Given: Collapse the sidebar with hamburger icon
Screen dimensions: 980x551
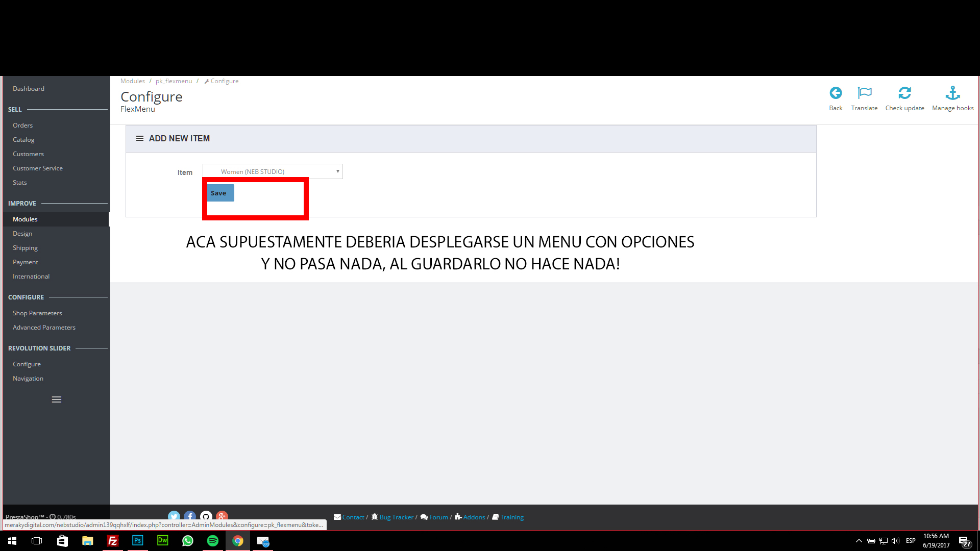Looking at the screenshot, I should [57, 399].
